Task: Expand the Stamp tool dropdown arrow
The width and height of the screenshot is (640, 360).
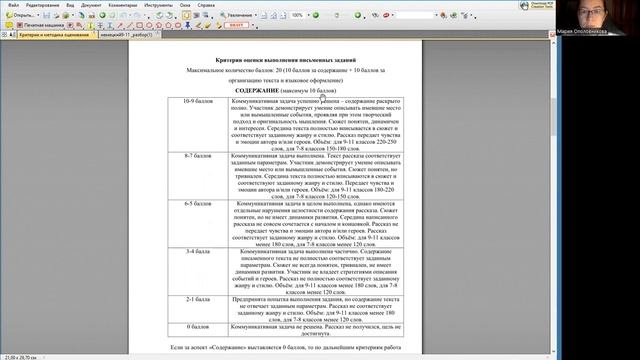Action: pos(253,25)
